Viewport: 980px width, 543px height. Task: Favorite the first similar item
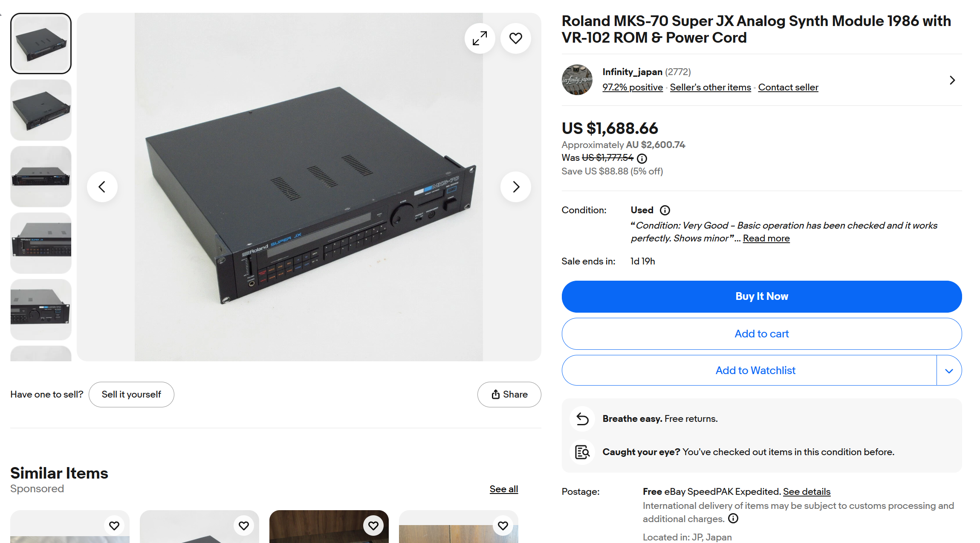[x=114, y=526]
